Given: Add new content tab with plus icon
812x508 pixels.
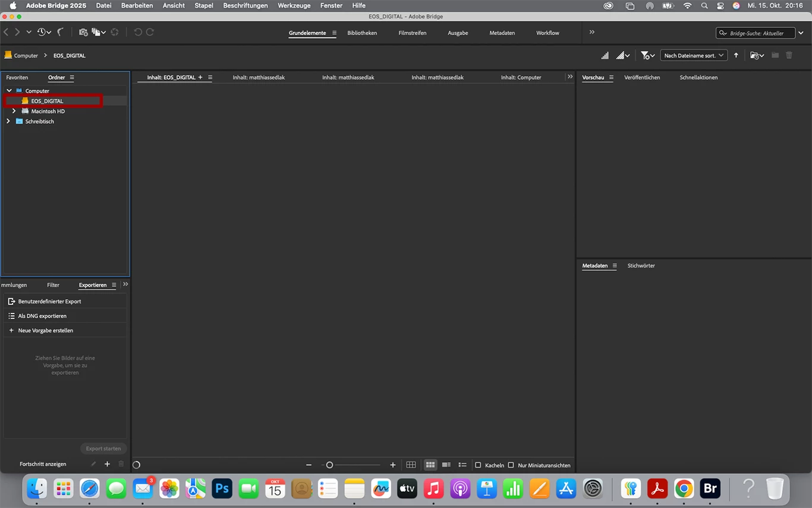Looking at the screenshot, I should [200, 77].
